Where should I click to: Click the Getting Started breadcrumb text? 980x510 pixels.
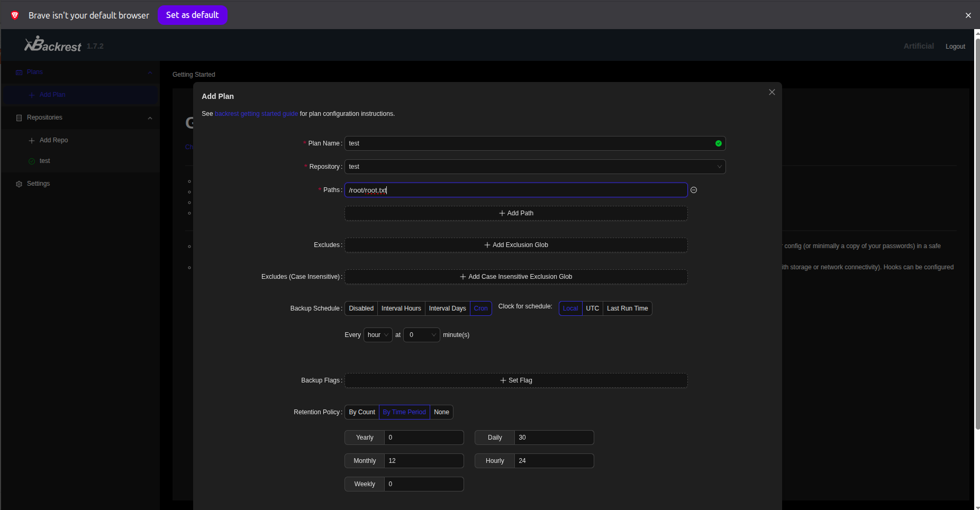pos(194,75)
